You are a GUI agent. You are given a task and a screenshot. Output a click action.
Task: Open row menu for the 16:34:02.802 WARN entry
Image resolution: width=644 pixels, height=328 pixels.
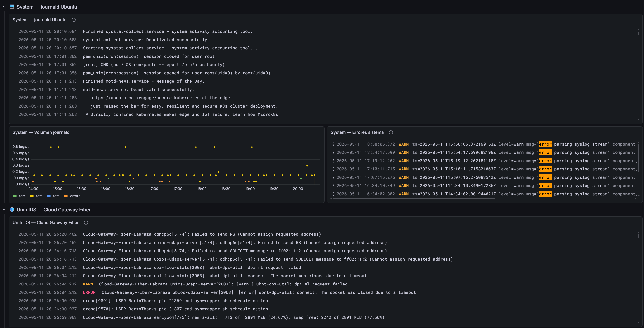pyautogui.click(x=333, y=194)
